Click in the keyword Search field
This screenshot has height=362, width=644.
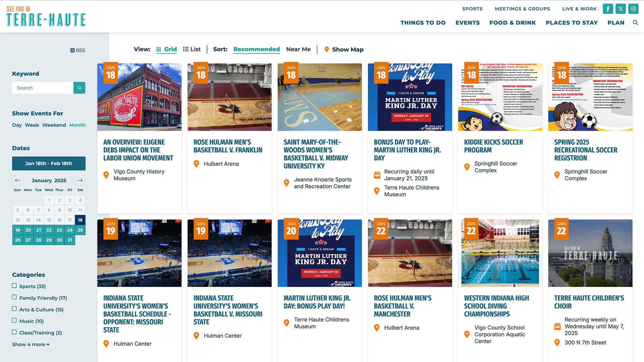pos(43,88)
